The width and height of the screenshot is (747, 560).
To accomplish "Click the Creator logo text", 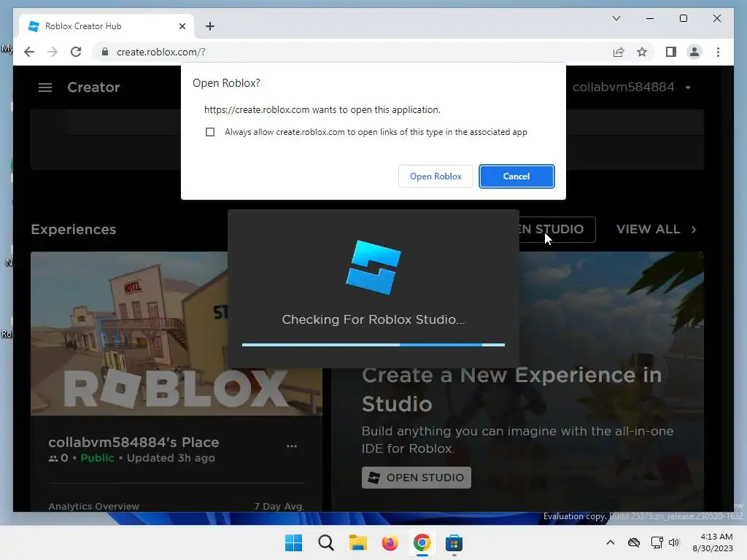I will (93, 87).
